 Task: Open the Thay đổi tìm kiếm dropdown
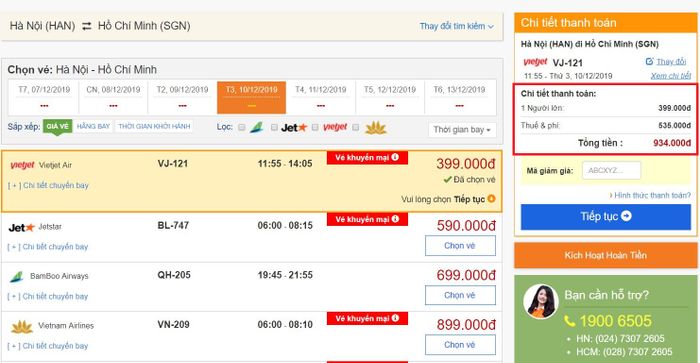point(456,26)
